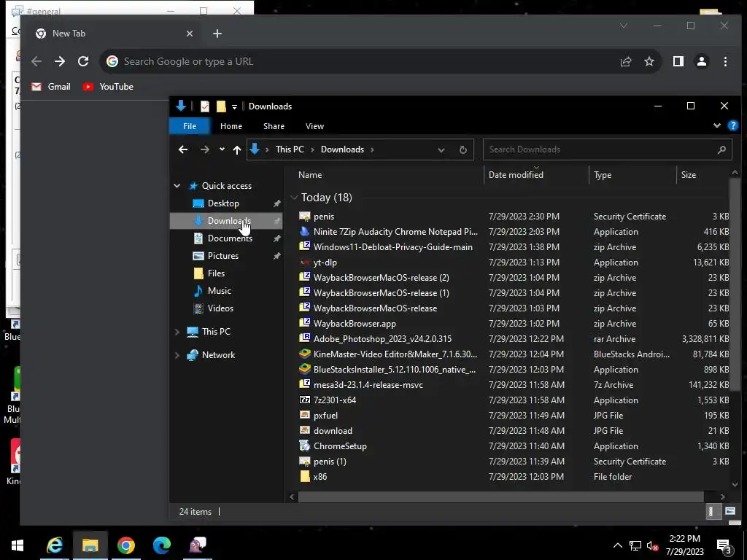
Task: Expand Network tree node
Action: pos(177,355)
